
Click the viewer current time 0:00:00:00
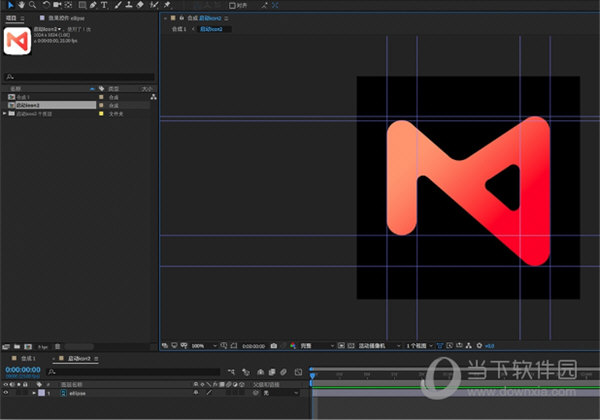coord(253,346)
